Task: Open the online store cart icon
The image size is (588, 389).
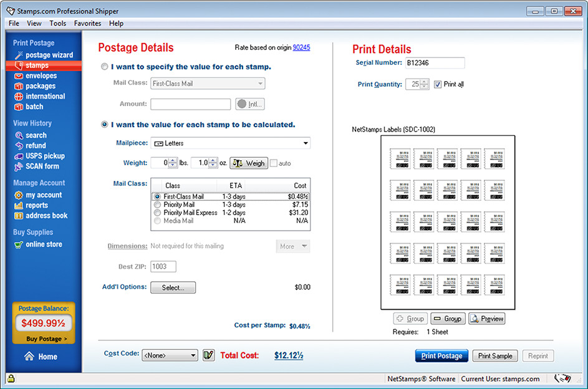Action: coord(19,245)
